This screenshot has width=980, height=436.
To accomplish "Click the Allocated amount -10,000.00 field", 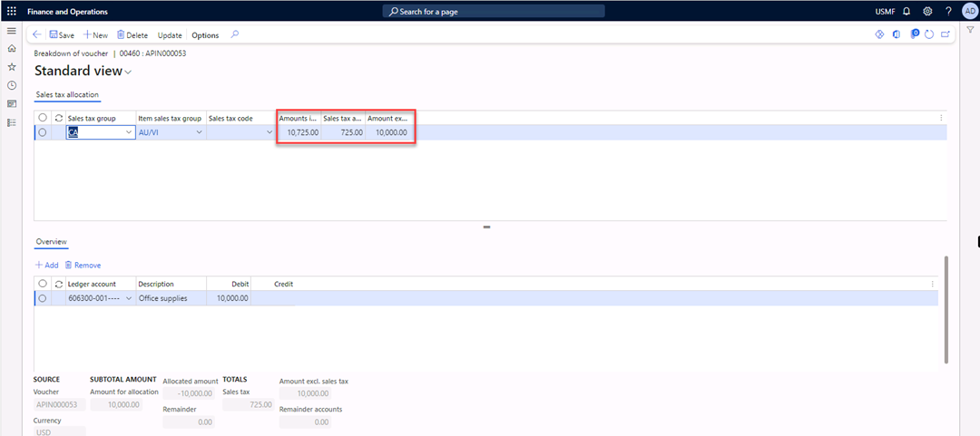I will click(x=188, y=393).
